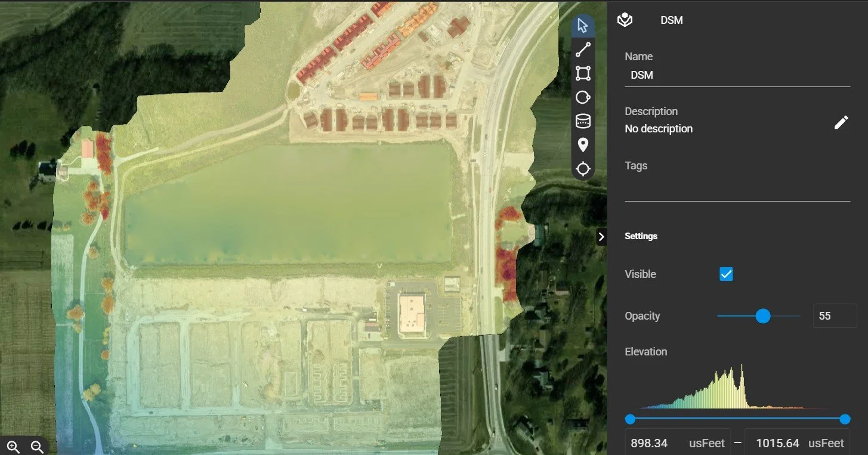
Task: Choose the line distance measurement tool
Action: 583,50
